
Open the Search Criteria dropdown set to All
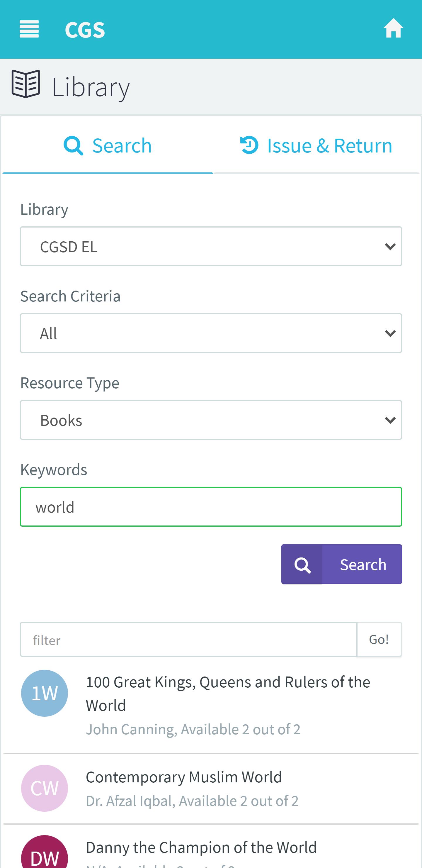coord(211,333)
